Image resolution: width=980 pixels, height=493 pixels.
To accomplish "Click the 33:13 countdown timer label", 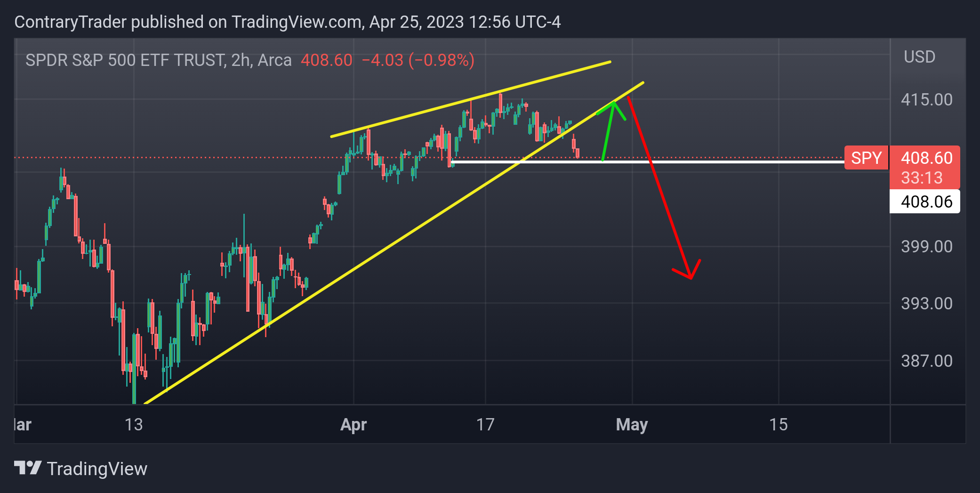I will point(922,178).
